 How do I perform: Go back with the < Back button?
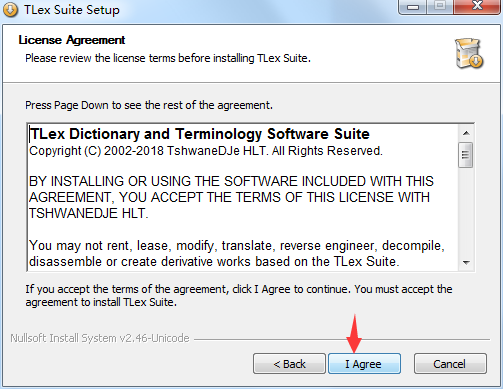click(289, 364)
